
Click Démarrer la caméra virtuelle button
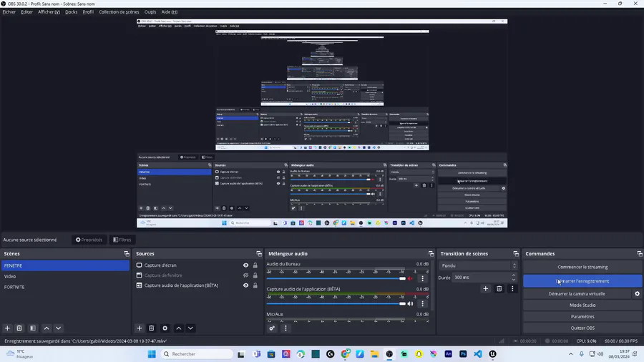click(x=577, y=294)
